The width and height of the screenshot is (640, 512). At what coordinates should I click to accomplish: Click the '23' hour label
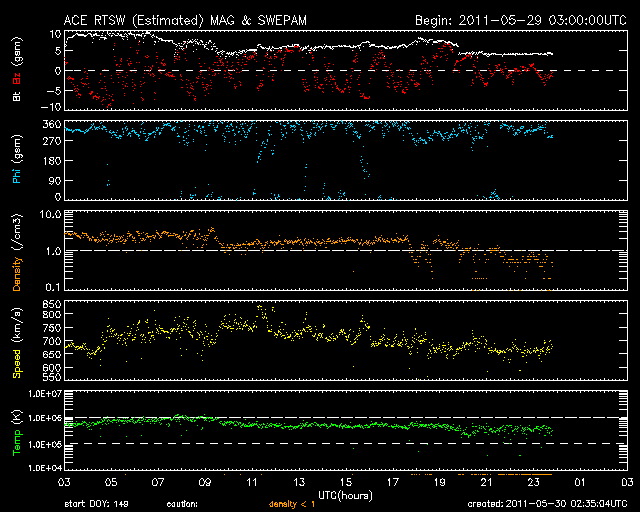(x=533, y=483)
